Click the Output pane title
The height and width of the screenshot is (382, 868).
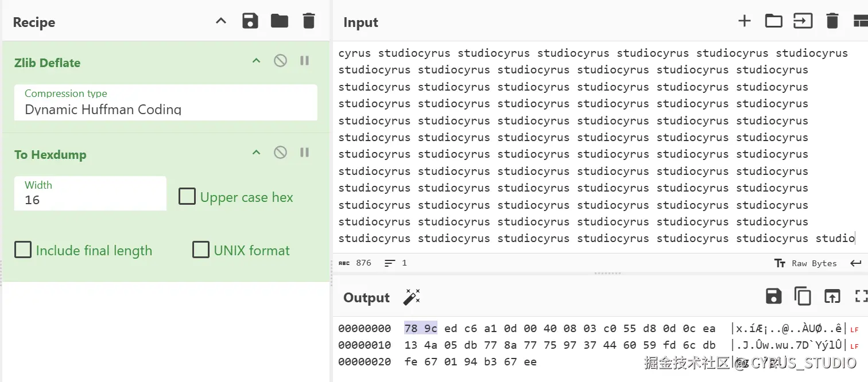point(366,298)
